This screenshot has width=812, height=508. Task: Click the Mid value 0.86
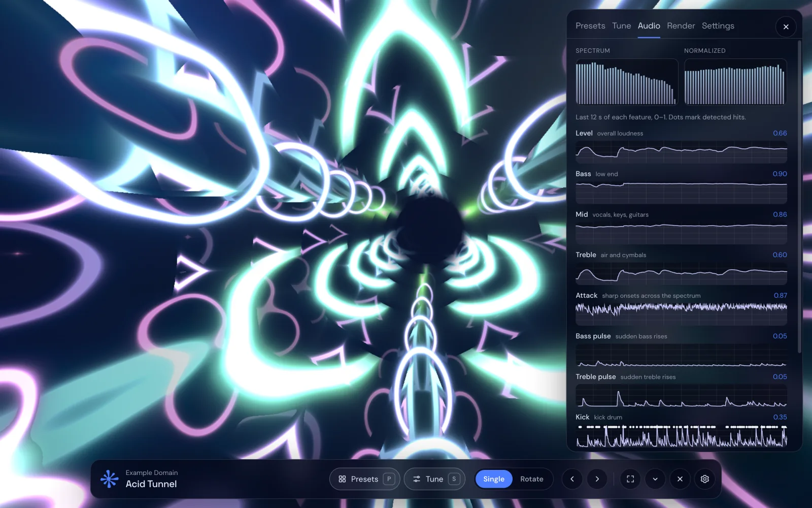click(780, 214)
